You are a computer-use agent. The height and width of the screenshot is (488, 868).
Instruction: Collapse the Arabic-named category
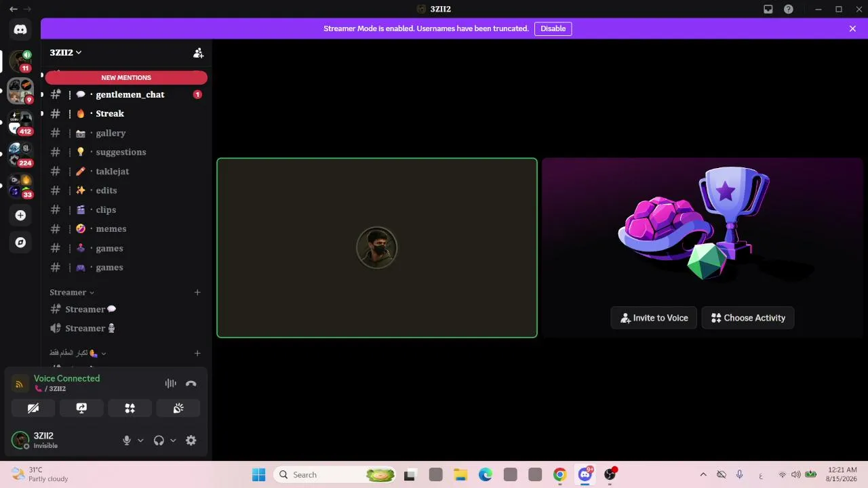(78, 352)
